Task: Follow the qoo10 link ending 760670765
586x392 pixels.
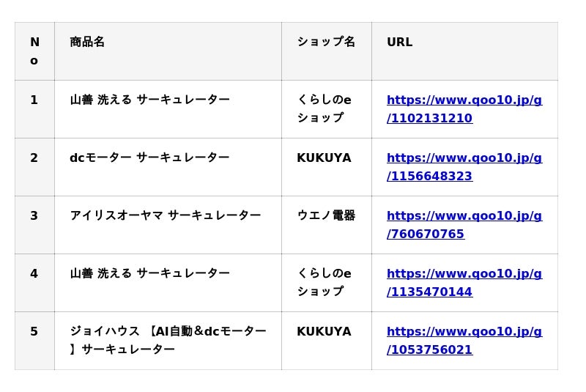Action: (464, 225)
